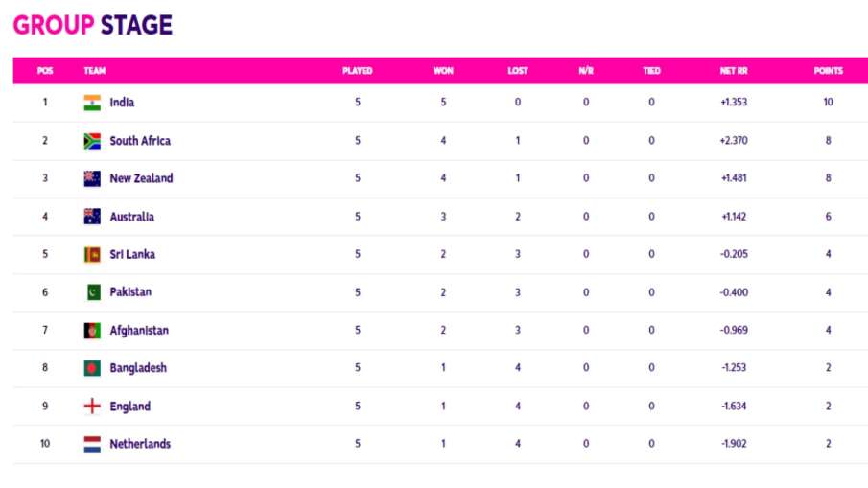The image size is (868, 488).
Task: Click the GROUP STAGE heading
Action: pyautogui.click(x=92, y=26)
